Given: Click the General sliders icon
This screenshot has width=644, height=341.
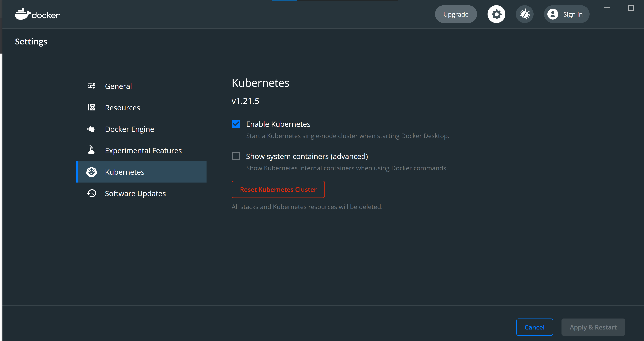Looking at the screenshot, I should click(x=92, y=86).
